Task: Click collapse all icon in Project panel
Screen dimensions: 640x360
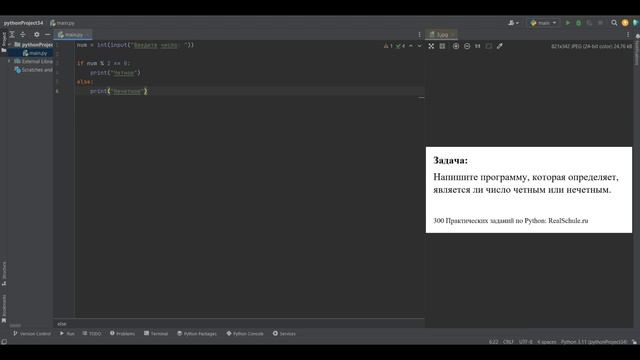Action: (23, 35)
